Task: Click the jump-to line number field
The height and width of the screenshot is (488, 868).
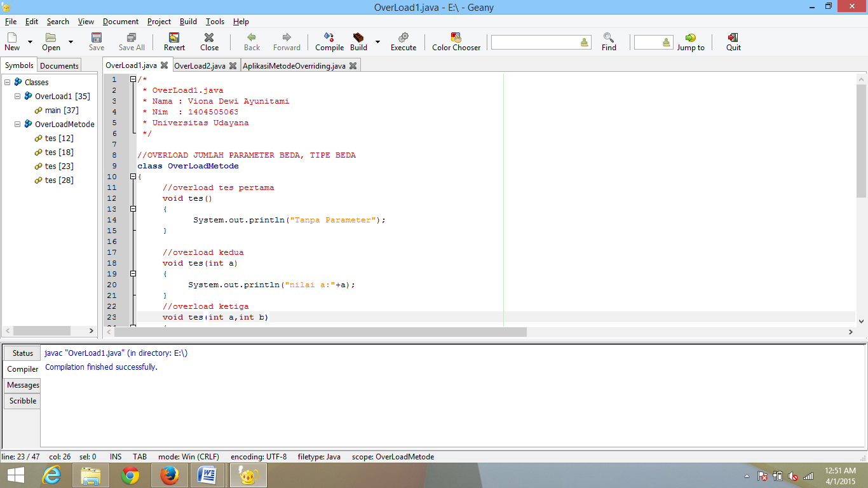Action: (653, 42)
